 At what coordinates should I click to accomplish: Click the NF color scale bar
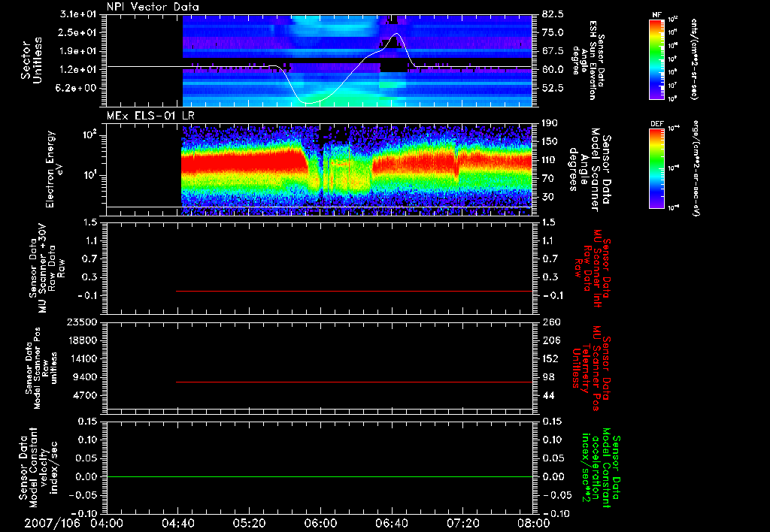click(656, 59)
